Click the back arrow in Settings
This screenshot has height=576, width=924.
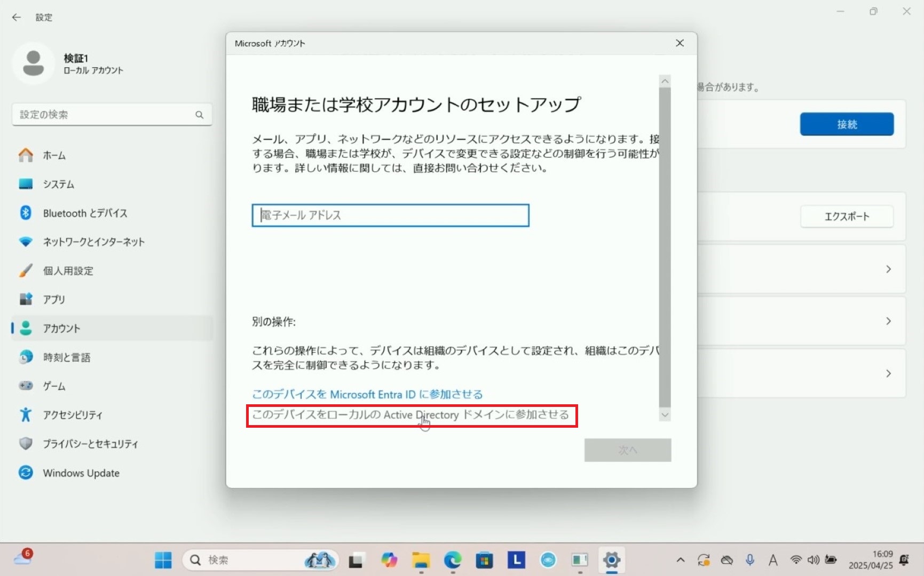[x=17, y=17]
